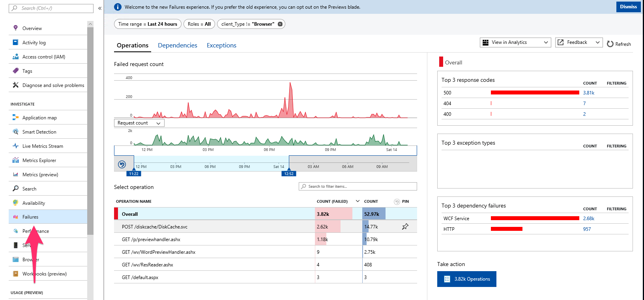Click the Refresh icon
The height and width of the screenshot is (300, 644).
pos(610,44)
